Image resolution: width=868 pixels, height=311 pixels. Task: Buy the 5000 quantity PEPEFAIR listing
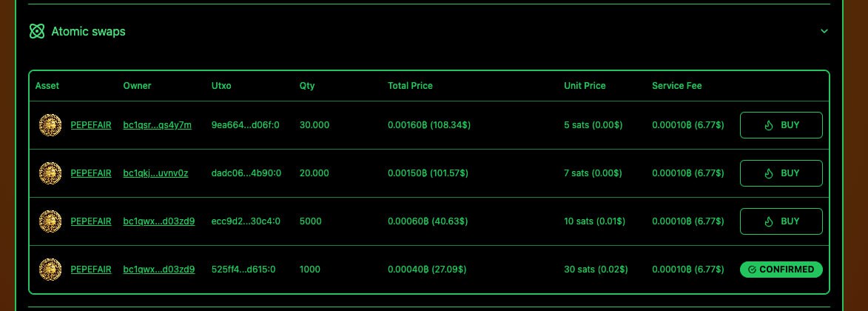(781, 221)
